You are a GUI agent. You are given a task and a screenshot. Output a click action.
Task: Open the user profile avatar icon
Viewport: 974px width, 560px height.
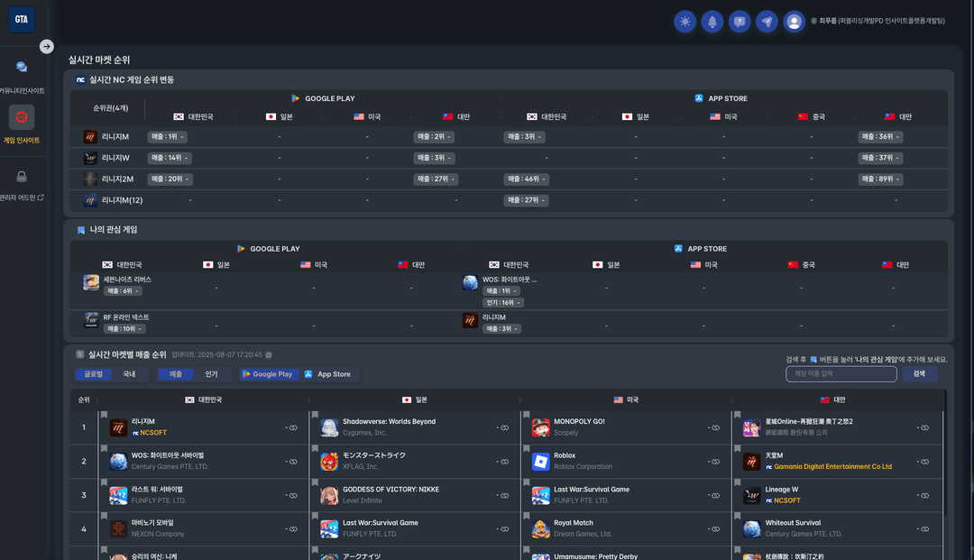point(794,22)
